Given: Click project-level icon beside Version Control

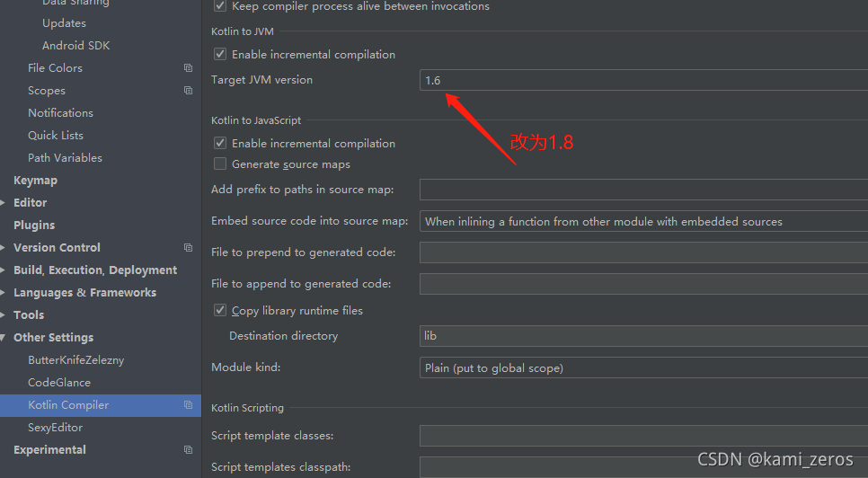Looking at the screenshot, I should tap(188, 247).
